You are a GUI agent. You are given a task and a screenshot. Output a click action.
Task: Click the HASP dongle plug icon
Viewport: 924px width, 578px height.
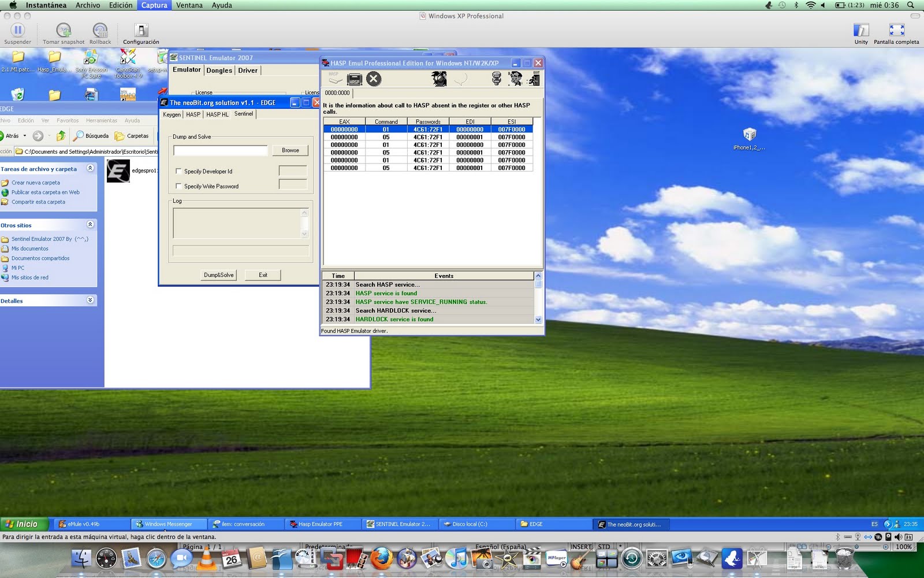(x=496, y=79)
